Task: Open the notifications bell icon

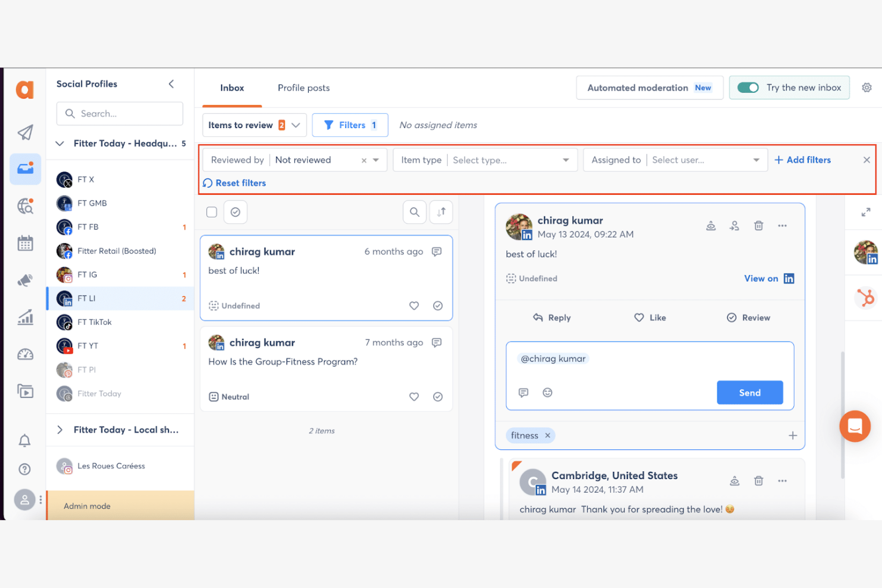Action: [x=24, y=440]
